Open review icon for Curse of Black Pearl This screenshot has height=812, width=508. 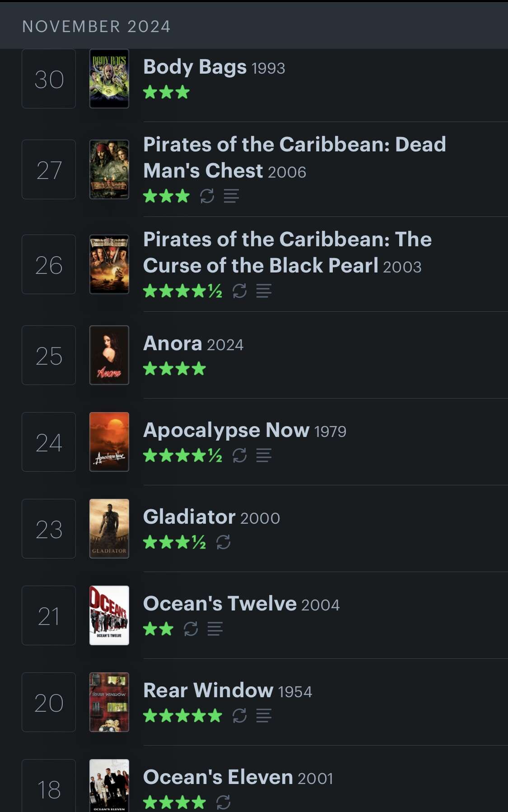click(264, 291)
